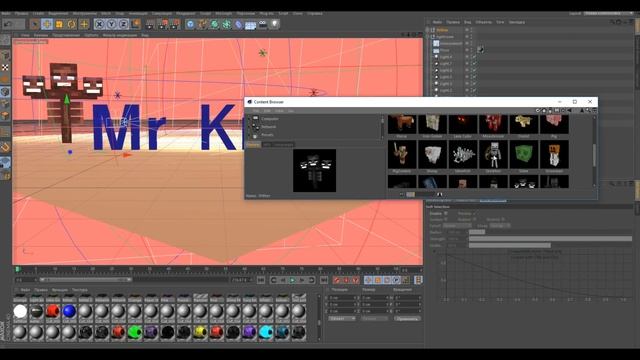Click the blue deformer toolbar icon
Image resolution: width=640 pixels, height=360 pixels.
click(239, 24)
